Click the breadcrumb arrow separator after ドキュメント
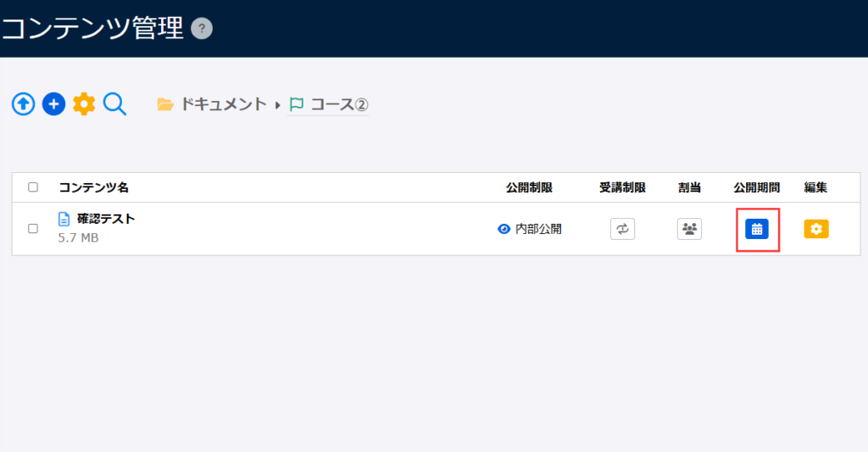The width and height of the screenshot is (868, 452). (x=276, y=105)
